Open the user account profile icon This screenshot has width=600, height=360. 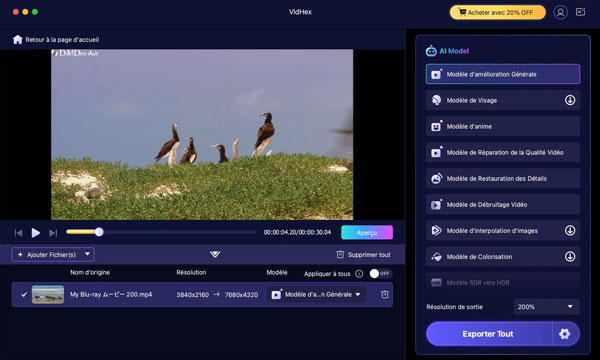(x=560, y=12)
